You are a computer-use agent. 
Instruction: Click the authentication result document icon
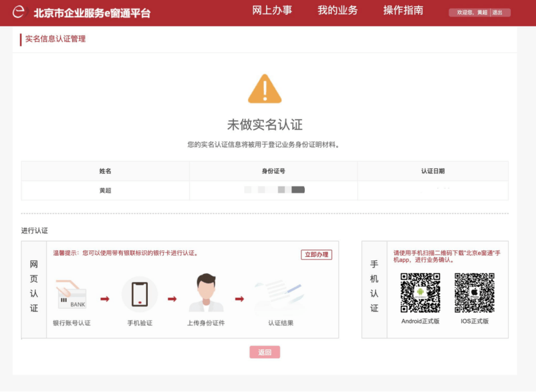pos(280,295)
